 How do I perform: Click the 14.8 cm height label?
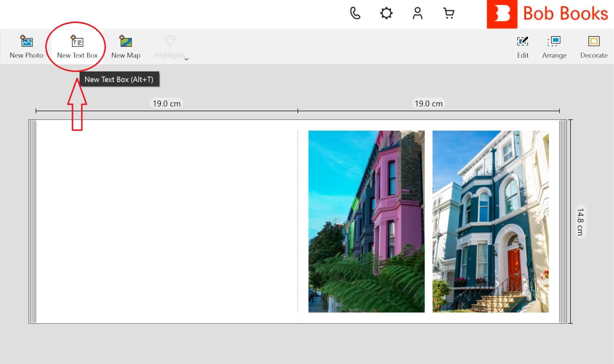(580, 222)
